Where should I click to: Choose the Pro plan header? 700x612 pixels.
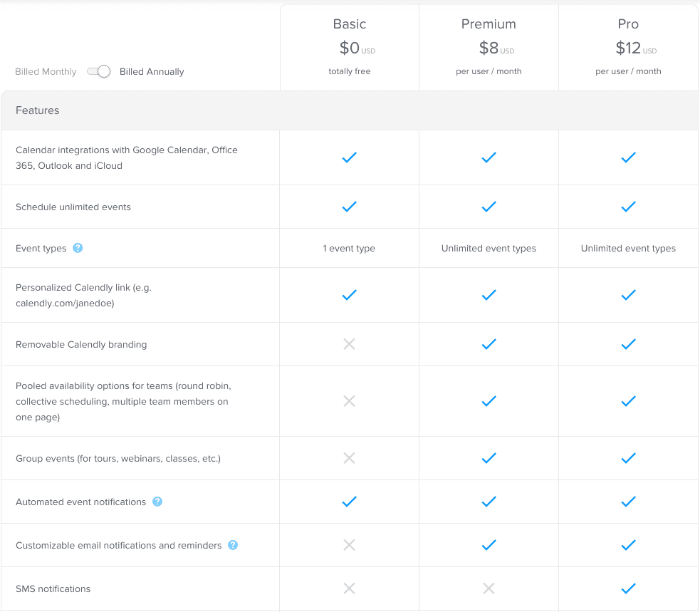(x=628, y=24)
